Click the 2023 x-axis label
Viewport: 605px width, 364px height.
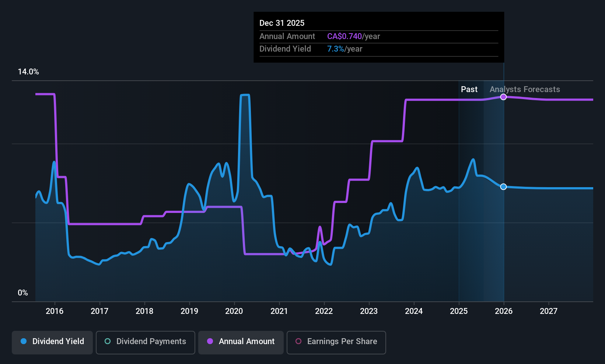369,311
